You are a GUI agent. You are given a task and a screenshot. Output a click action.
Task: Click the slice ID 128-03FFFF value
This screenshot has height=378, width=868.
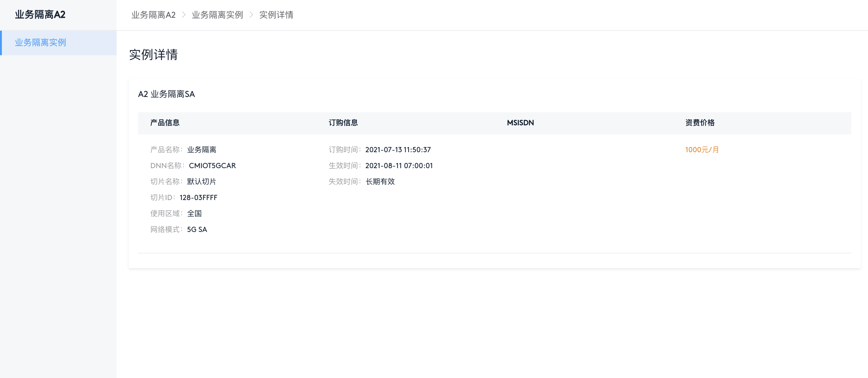click(x=198, y=198)
